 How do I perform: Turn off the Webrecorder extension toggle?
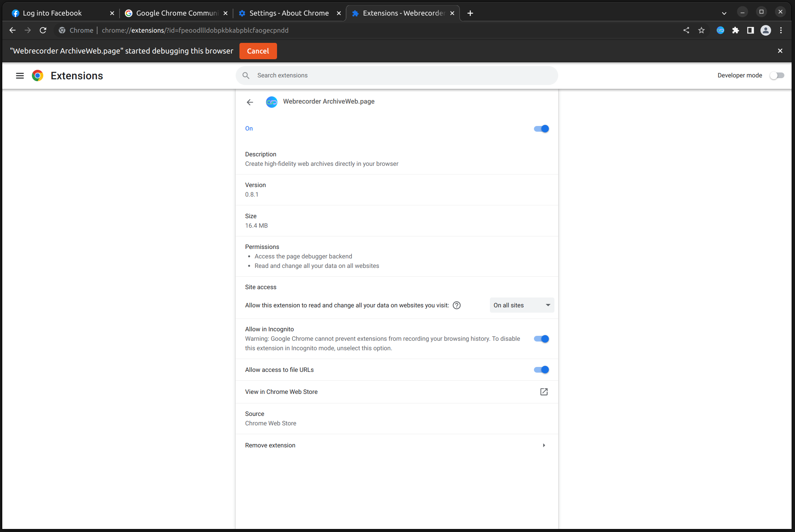click(541, 129)
